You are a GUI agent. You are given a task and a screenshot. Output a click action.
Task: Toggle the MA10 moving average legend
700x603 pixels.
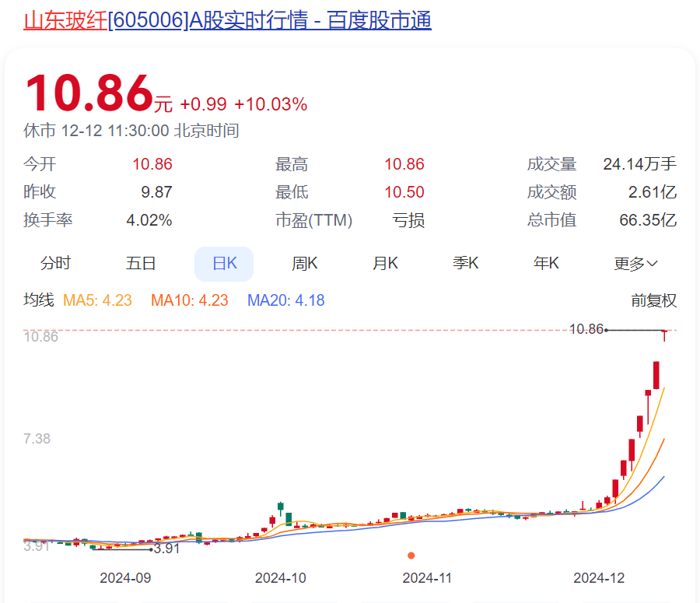[189, 300]
